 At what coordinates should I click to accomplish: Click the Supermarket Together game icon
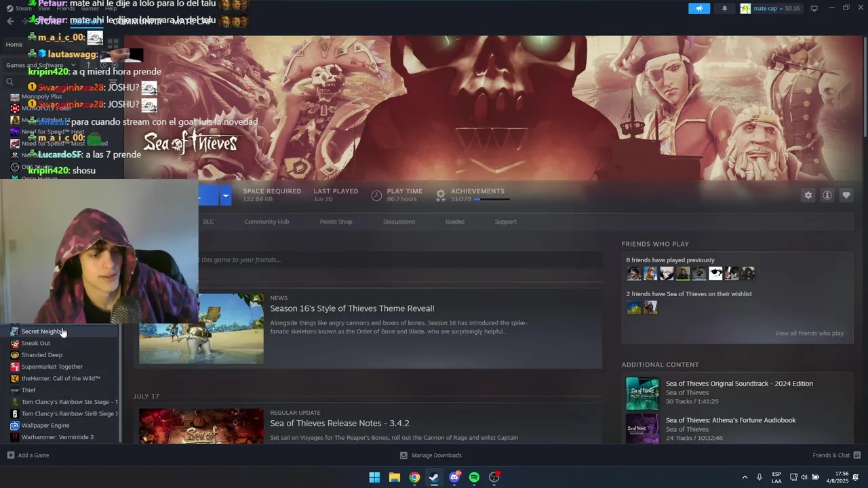pos(15,367)
